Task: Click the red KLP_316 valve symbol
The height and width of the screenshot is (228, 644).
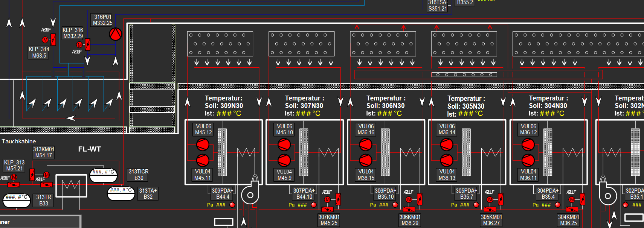Action: click(88, 45)
